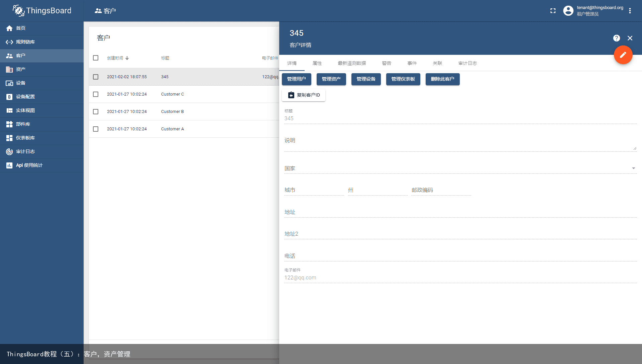The width and height of the screenshot is (642, 364).
Task: Click the orange pencil edit button
Action: point(623,55)
